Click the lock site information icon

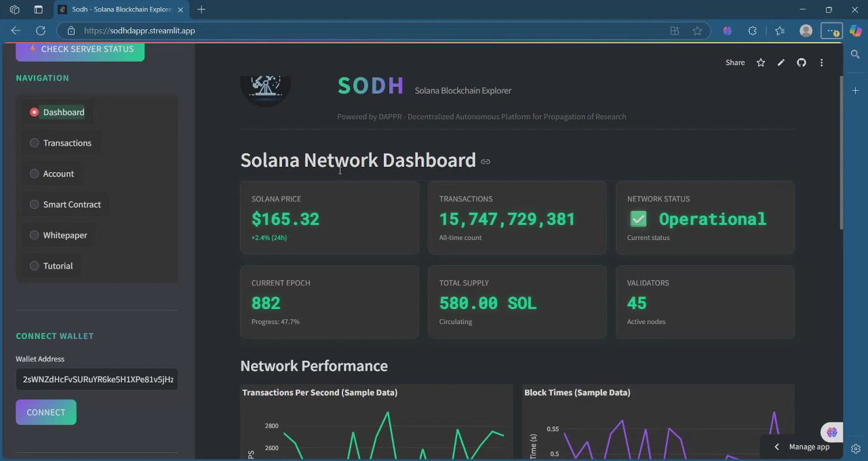coord(71,31)
